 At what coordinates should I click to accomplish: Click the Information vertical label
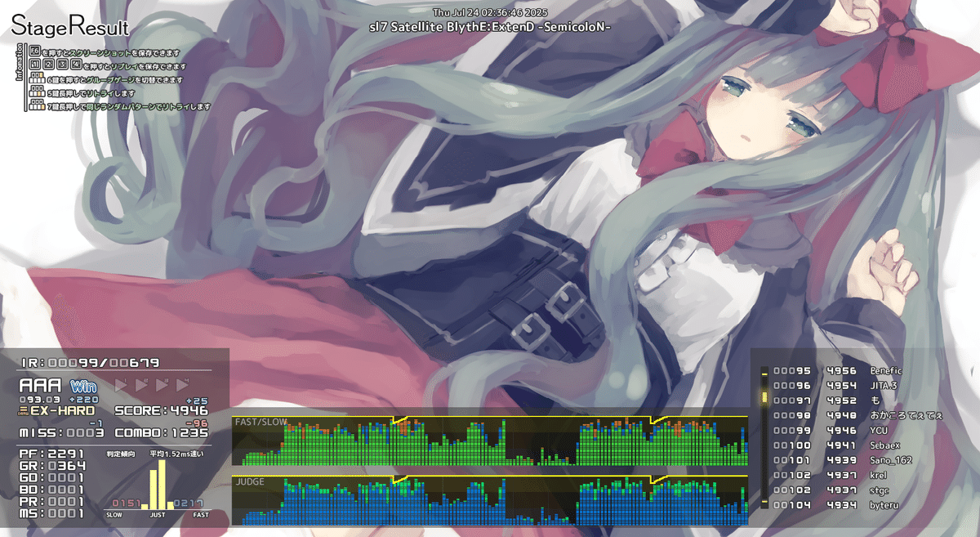tap(19, 64)
